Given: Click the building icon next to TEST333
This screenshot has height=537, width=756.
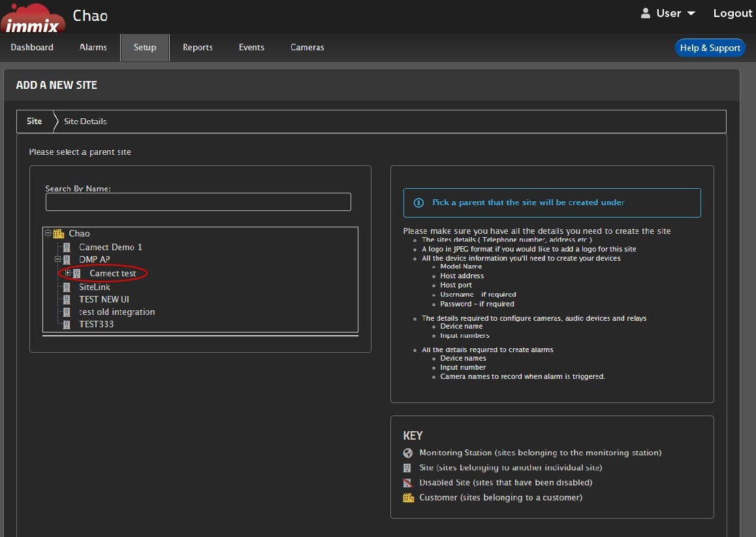Looking at the screenshot, I should tap(67, 324).
